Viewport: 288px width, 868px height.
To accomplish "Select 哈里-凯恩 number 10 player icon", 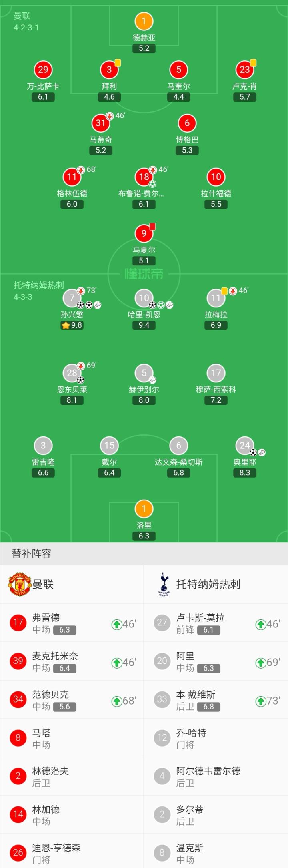I will (x=144, y=298).
